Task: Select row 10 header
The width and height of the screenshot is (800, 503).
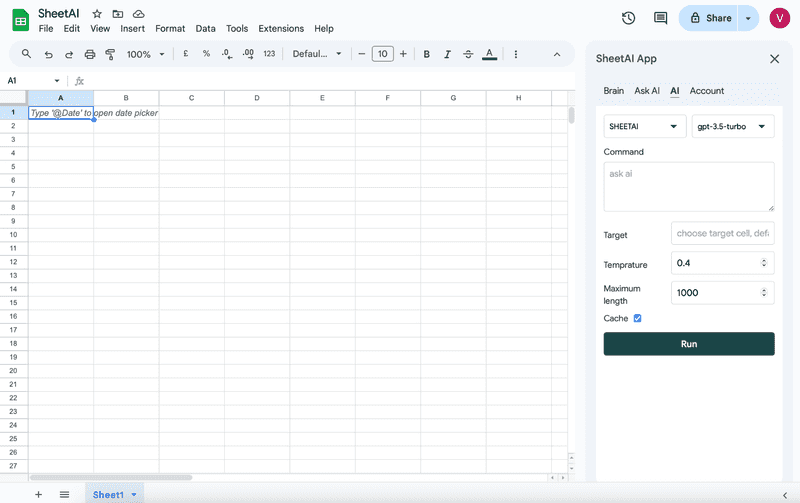Action: point(14,235)
